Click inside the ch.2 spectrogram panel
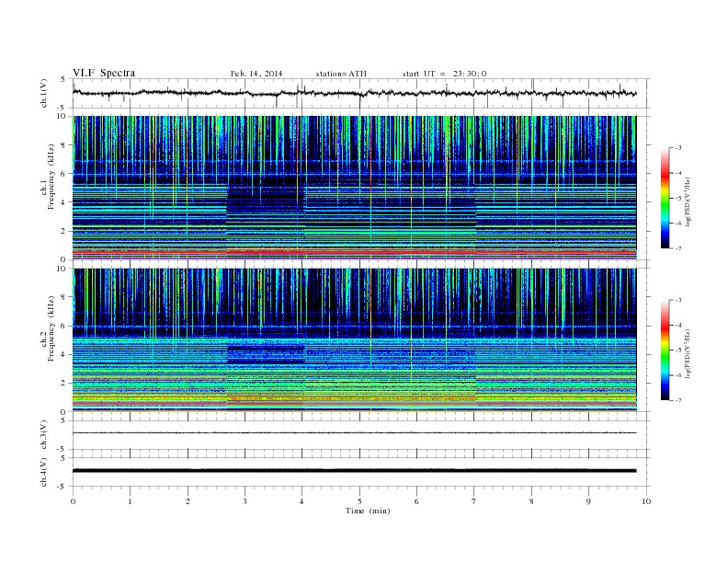 pyautogui.click(x=354, y=339)
